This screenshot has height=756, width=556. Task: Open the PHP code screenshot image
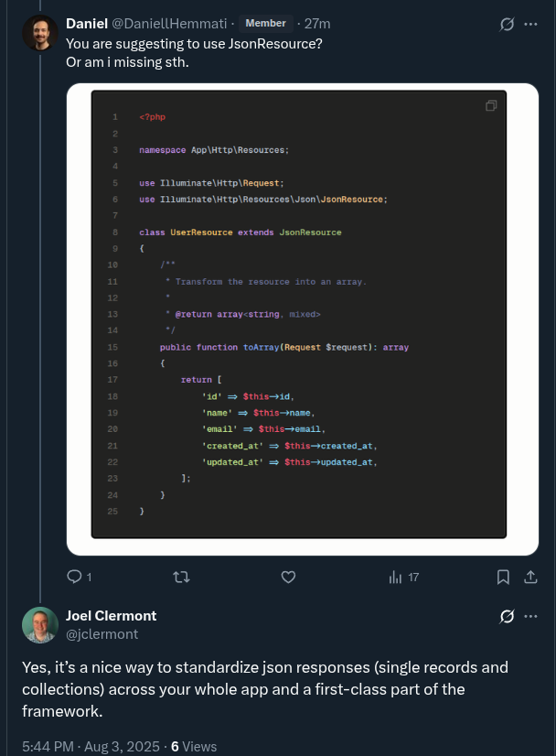[302, 319]
